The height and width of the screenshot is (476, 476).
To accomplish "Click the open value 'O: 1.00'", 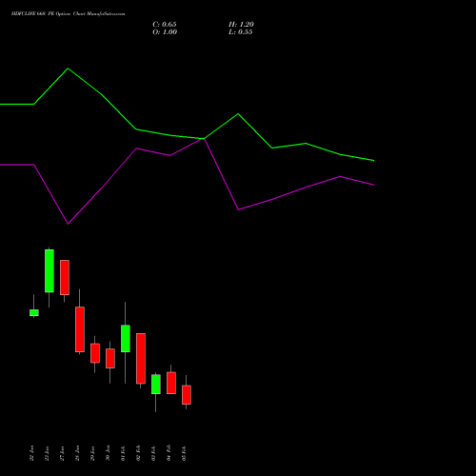I will pyautogui.click(x=165, y=32).
